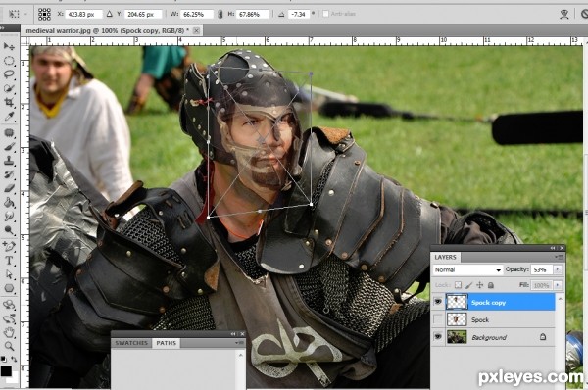Click the Anti-alias checkbox

click(x=325, y=14)
